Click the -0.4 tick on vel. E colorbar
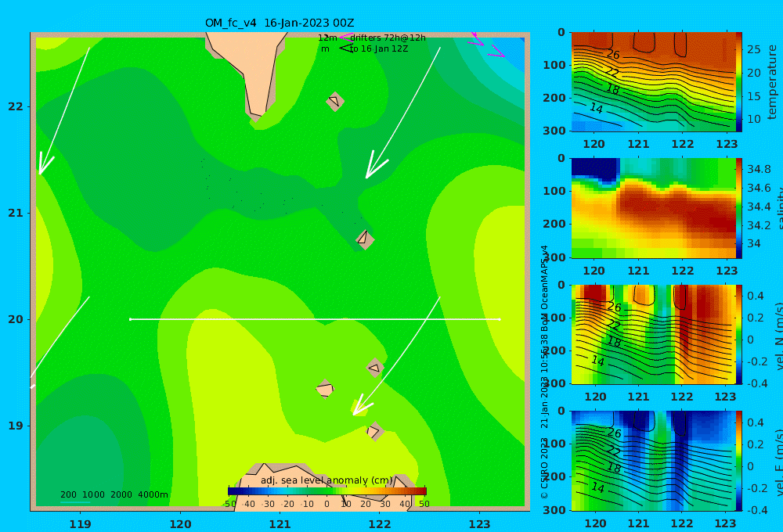 click(x=756, y=509)
